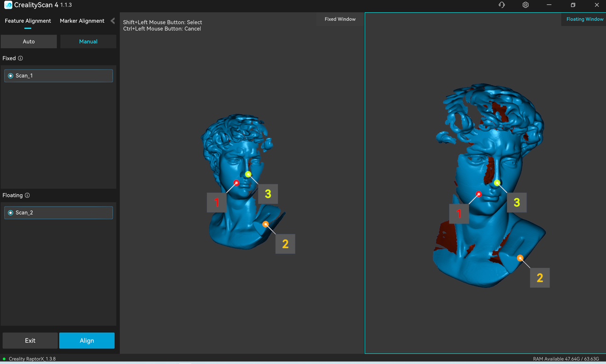This screenshot has height=364, width=606.
Task: Select the Auto alignment mode
Action: tap(29, 41)
